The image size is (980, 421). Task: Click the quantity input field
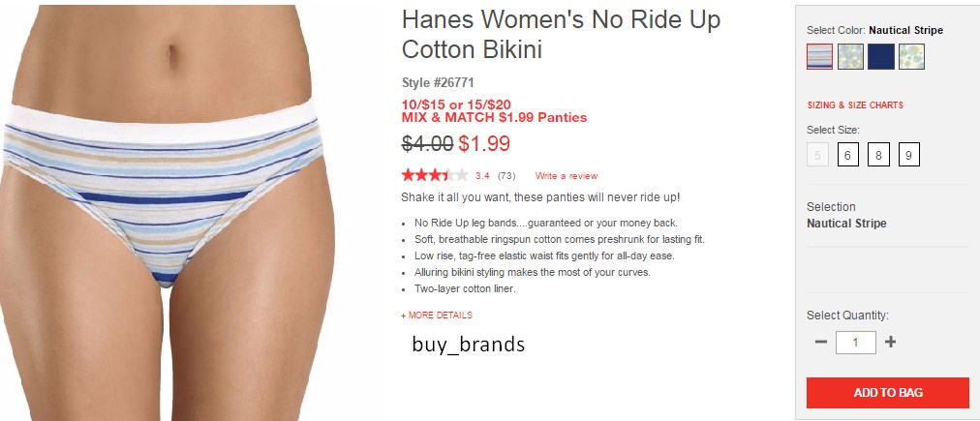tap(856, 343)
